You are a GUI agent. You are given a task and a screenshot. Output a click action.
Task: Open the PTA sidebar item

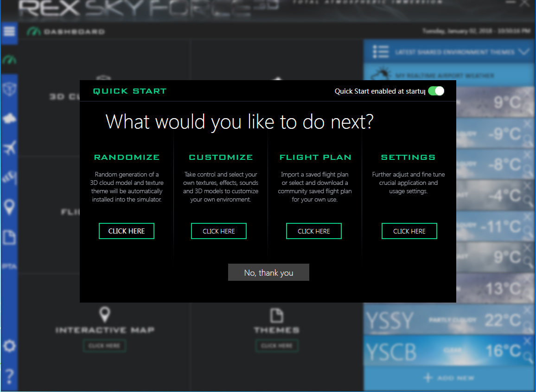(x=9, y=266)
